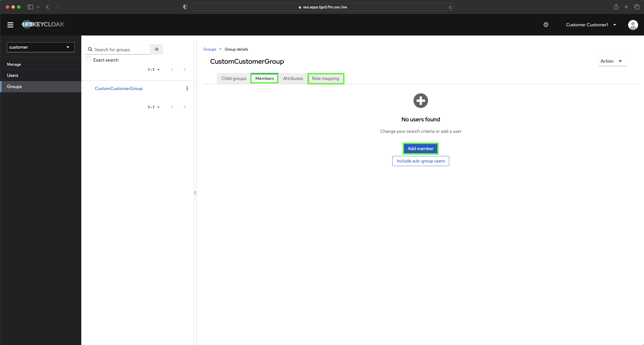Image resolution: width=644 pixels, height=345 pixels.
Task: Click Include sub-group users
Action: [420, 161]
